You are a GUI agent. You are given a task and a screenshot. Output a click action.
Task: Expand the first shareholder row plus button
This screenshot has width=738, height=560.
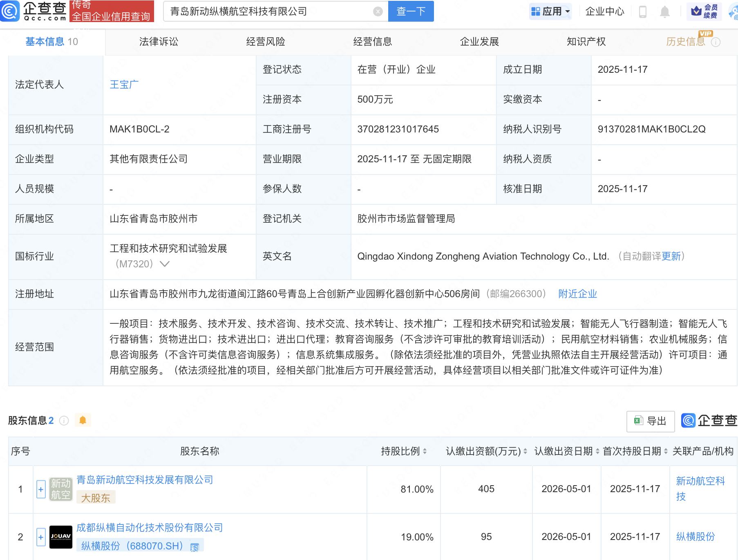pyautogui.click(x=41, y=489)
